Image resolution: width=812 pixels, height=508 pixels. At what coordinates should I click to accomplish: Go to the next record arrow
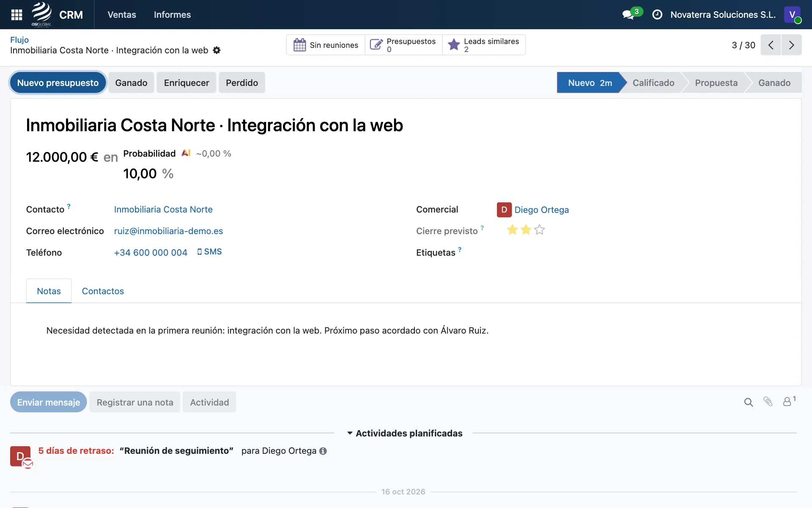point(791,45)
